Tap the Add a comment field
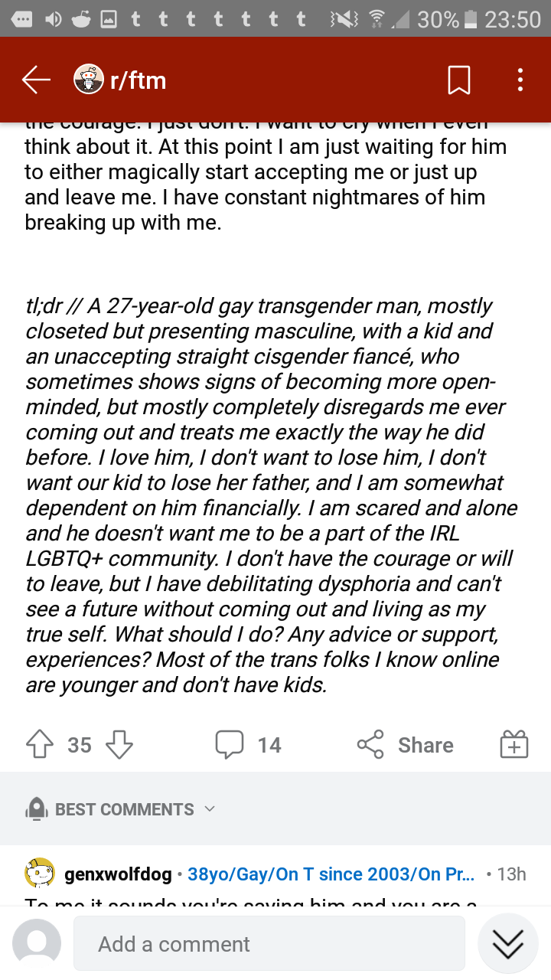 pyautogui.click(x=269, y=944)
